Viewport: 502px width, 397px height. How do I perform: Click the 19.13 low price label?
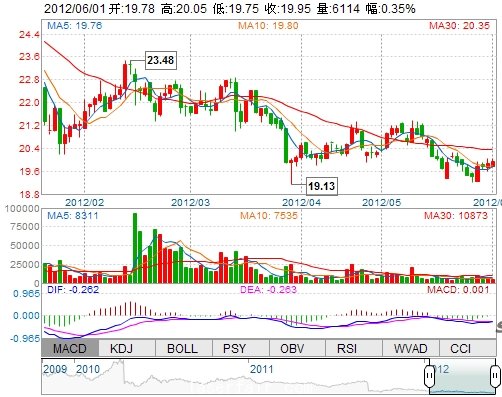[321, 186]
